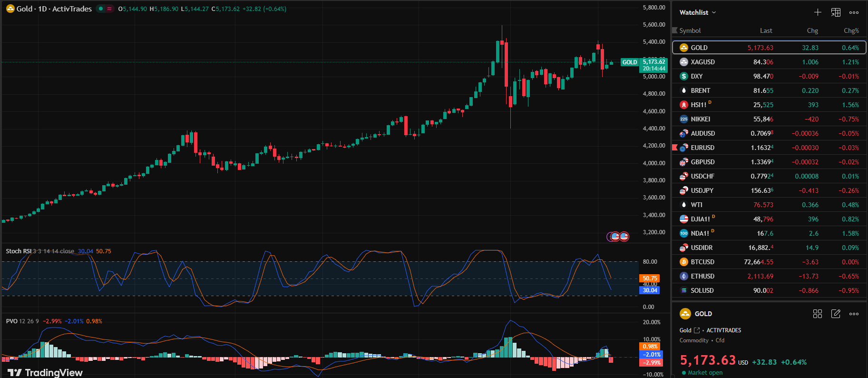Open the Stoch RSI indicator legend
Screen dimensions: 868x378
point(19,251)
